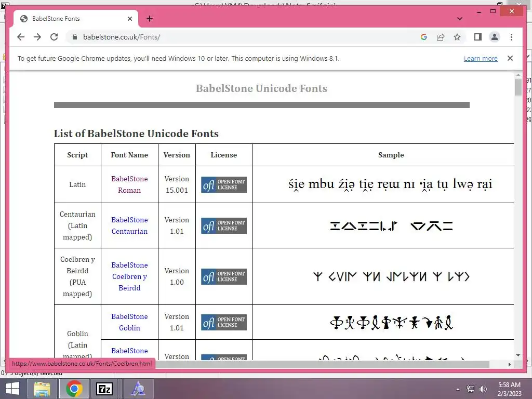Viewport: 532px width, 399px height.
Task: Open the BabelStone Centaurian font link
Action: click(x=129, y=225)
